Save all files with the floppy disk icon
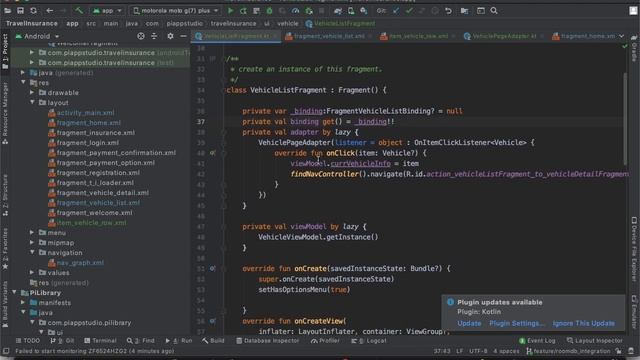 [20, 11]
